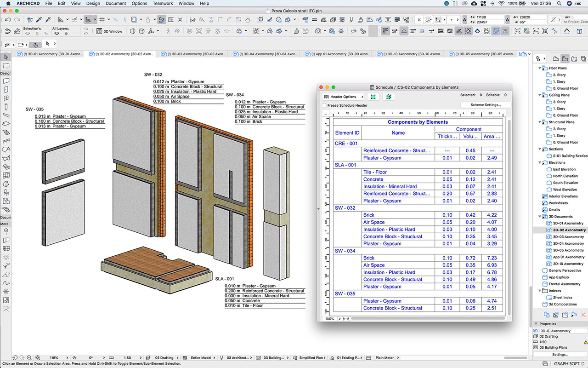This screenshot has height=368, width=588.
Task: Click the Scissors trim elements icon
Action: coord(192,20)
